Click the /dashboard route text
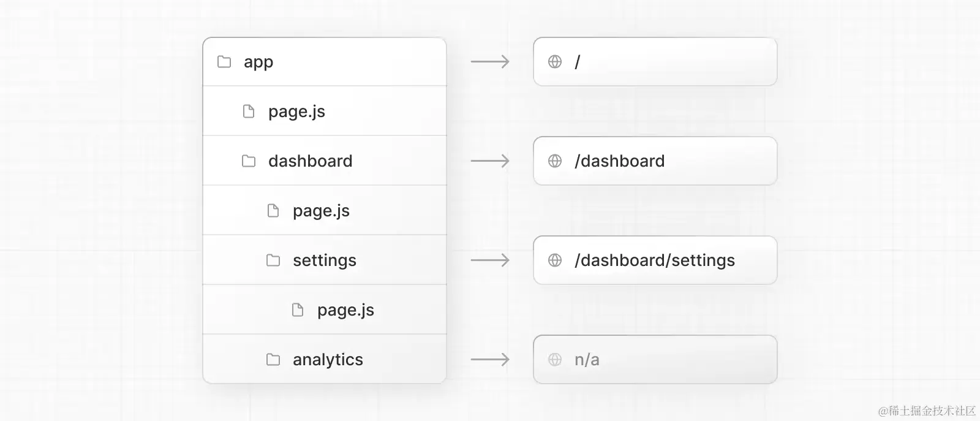This screenshot has width=980, height=421. [x=619, y=161]
